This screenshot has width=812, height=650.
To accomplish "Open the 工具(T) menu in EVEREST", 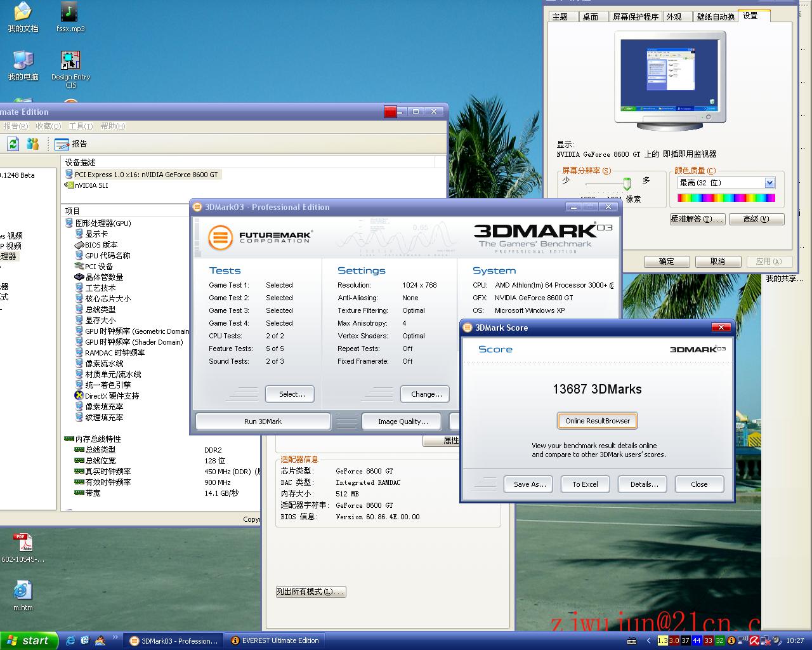I will [x=81, y=126].
